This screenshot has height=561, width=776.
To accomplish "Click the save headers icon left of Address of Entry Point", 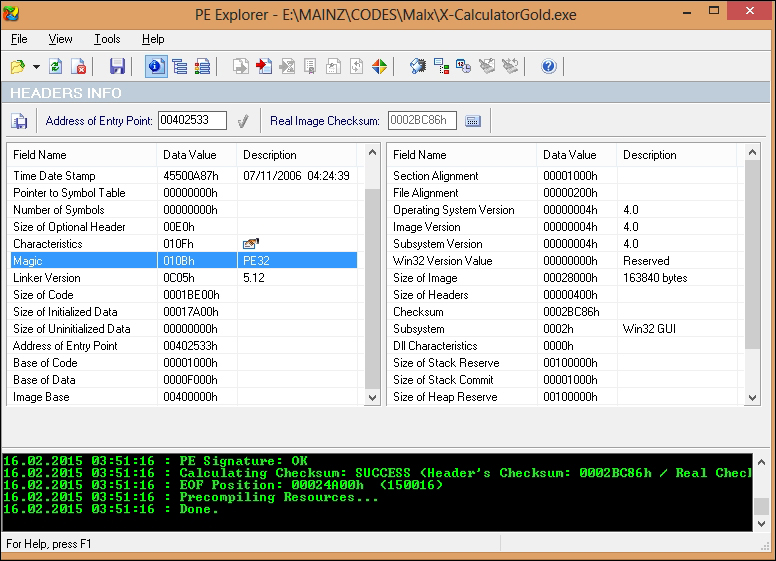I will pyautogui.click(x=19, y=121).
